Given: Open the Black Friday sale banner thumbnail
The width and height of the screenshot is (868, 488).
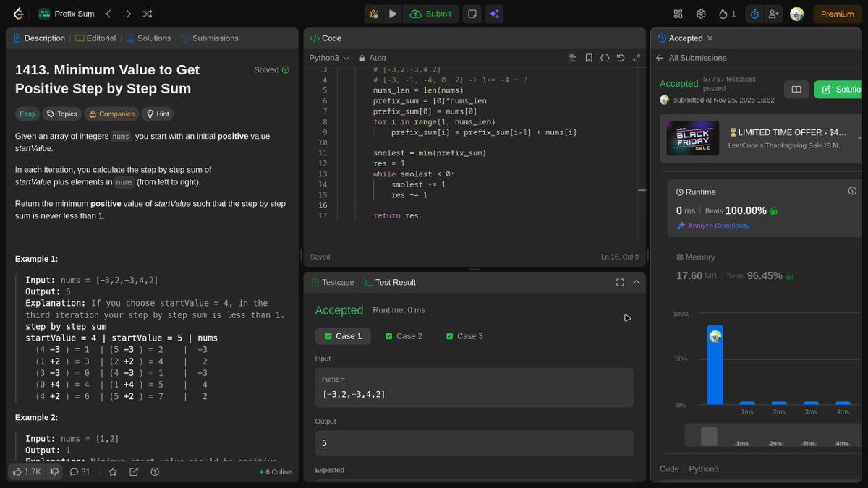Looking at the screenshot, I should tap(693, 140).
